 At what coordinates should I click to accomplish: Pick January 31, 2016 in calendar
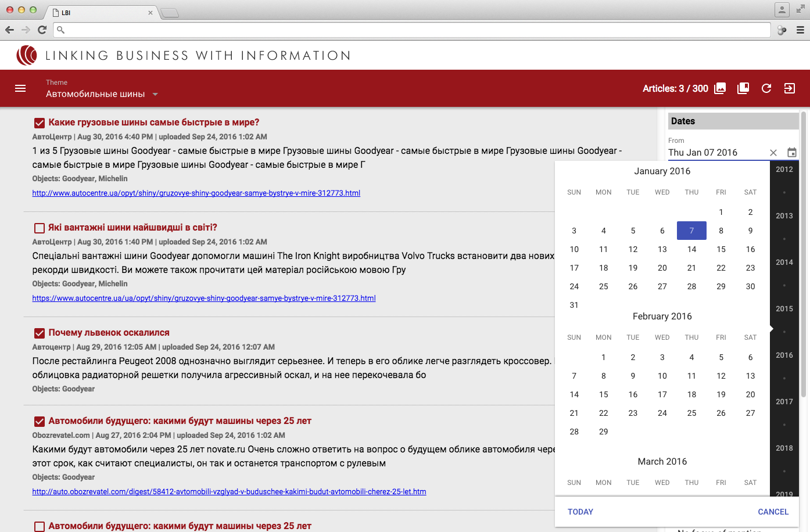(574, 305)
